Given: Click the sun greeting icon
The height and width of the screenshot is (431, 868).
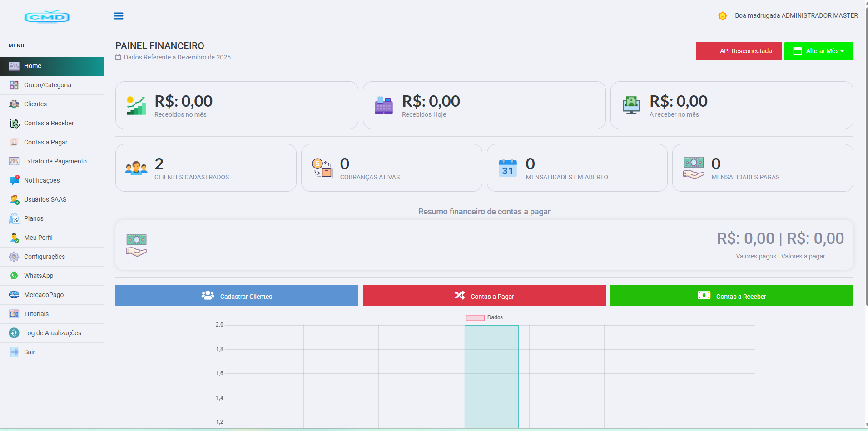Looking at the screenshot, I should point(722,16).
